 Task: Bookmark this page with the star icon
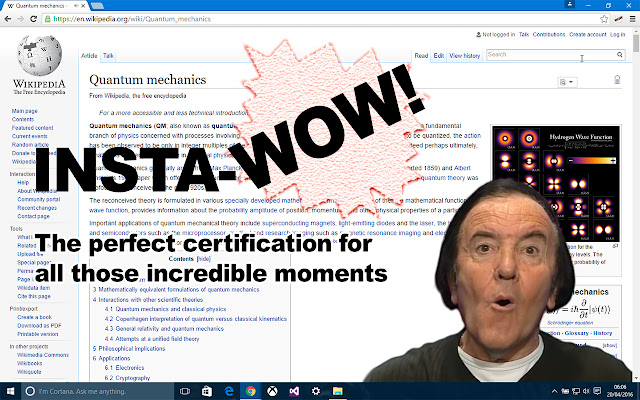coord(604,19)
